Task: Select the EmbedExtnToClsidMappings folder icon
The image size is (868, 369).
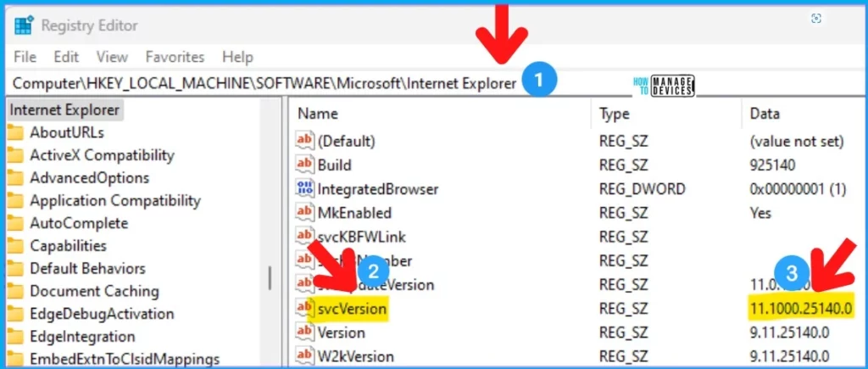Action: pos(15,359)
